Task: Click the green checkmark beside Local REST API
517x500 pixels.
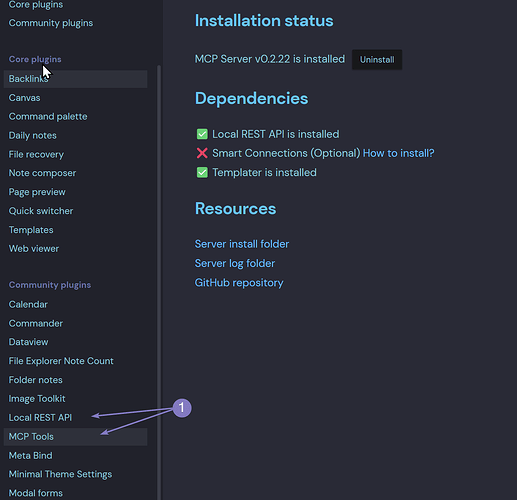Action: click(202, 134)
